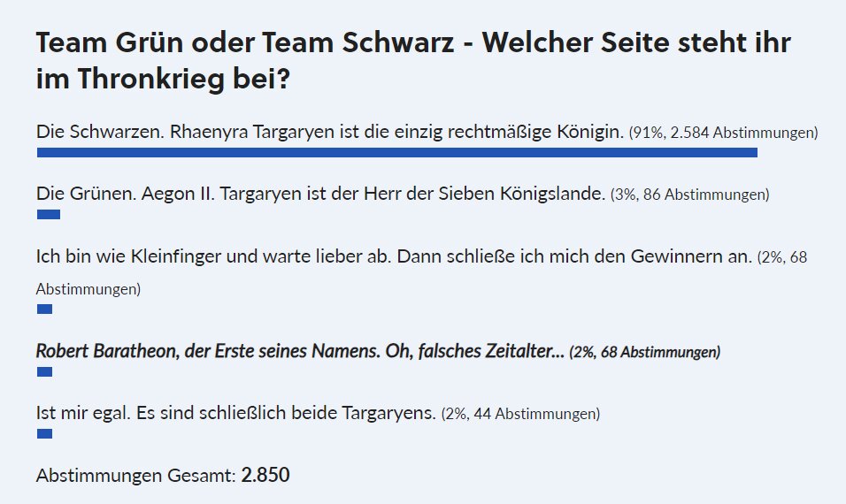Select the italic 'Robert Baratheon' answer text
This screenshot has height=504, width=846.
(299, 351)
